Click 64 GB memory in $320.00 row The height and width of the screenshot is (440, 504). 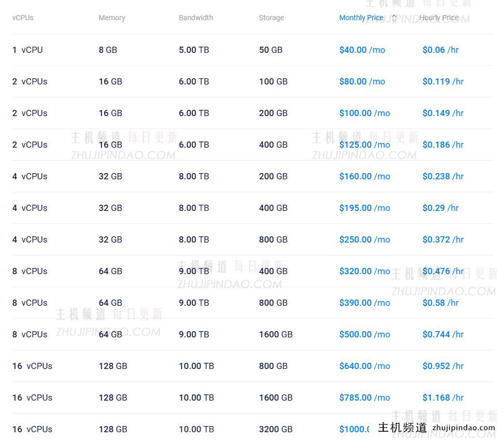(x=110, y=272)
